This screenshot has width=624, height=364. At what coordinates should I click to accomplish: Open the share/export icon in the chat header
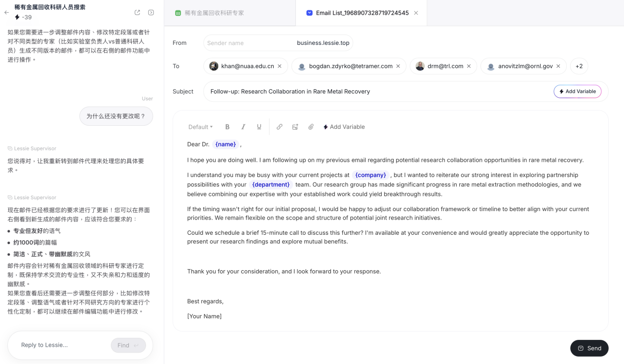pos(137,12)
